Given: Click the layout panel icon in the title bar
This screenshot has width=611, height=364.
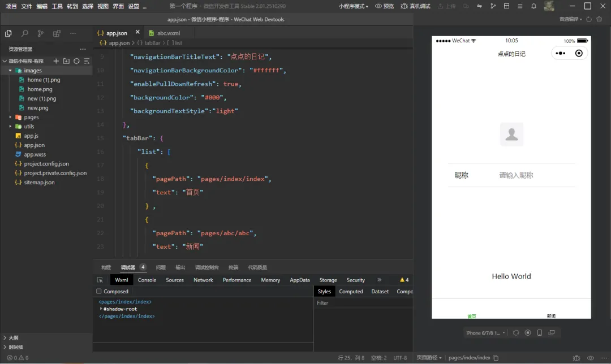Looking at the screenshot, I should pyautogui.click(x=506, y=6).
